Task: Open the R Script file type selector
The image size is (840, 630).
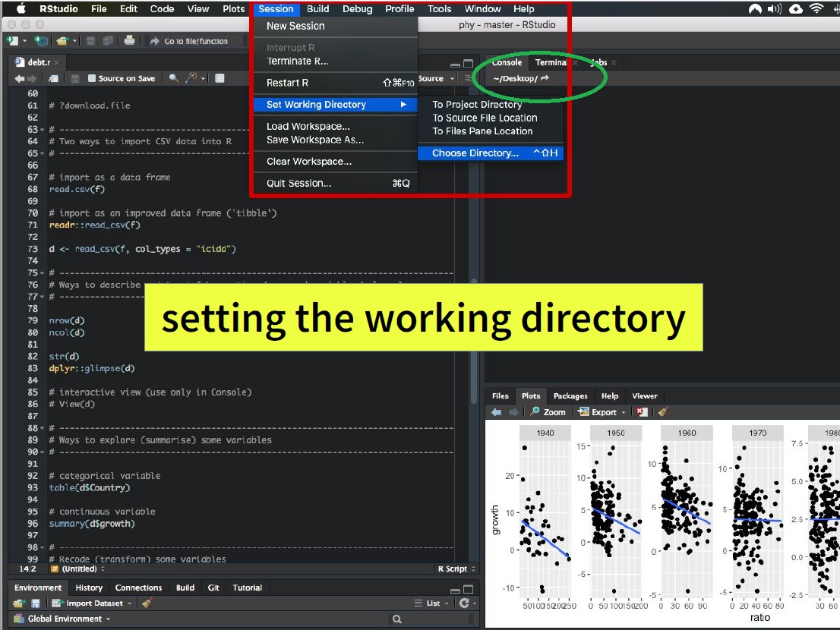Action: click(x=456, y=569)
